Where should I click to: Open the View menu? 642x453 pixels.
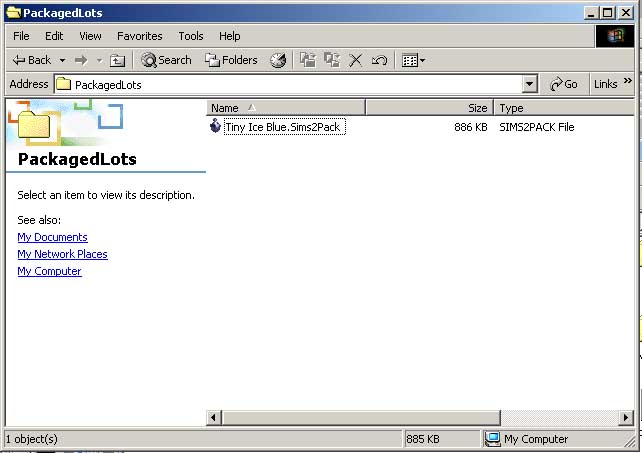click(x=90, y=36)
